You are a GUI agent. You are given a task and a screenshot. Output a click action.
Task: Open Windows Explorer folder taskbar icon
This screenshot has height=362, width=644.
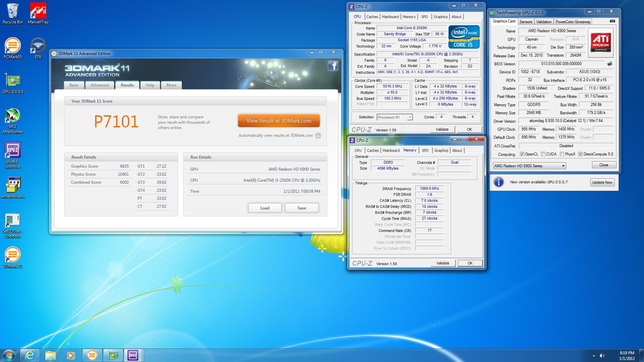[x=50, y=355]
